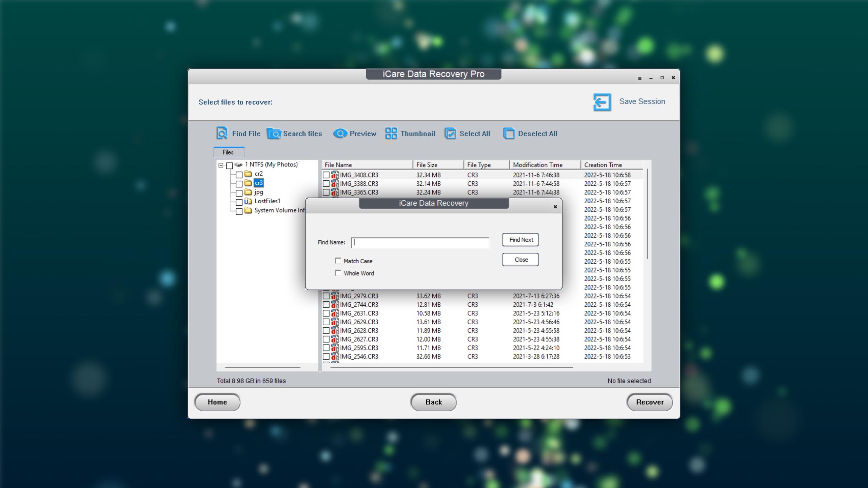Click the Home button

217,402
